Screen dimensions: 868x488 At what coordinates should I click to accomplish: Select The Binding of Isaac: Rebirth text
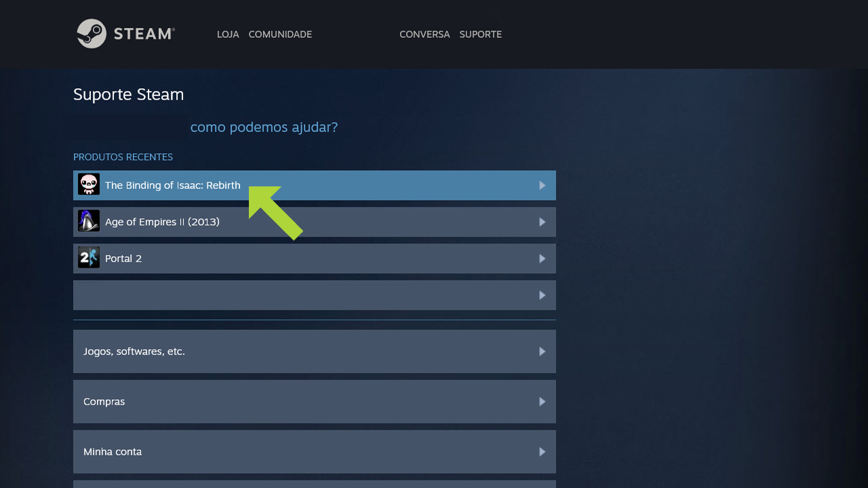point(172,185)
